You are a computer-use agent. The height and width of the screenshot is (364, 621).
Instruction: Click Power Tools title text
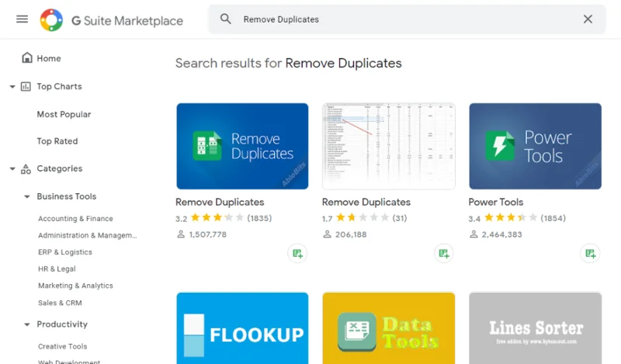click(x=496, y=203)
